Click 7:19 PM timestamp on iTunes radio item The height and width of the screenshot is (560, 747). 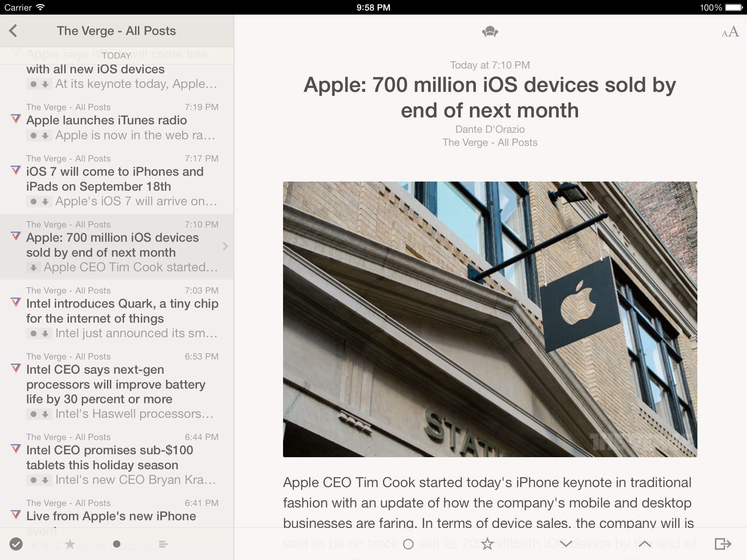click(201, 107)
